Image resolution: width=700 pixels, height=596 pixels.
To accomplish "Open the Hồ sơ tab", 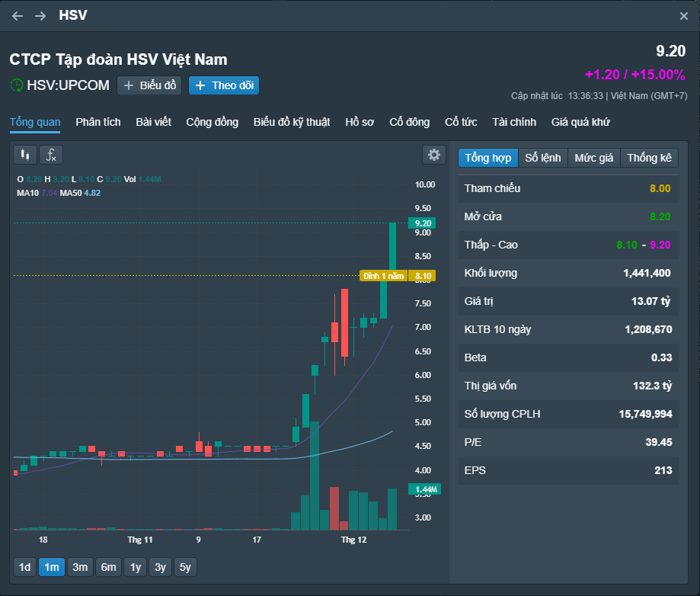I will [x=360, y=122].
